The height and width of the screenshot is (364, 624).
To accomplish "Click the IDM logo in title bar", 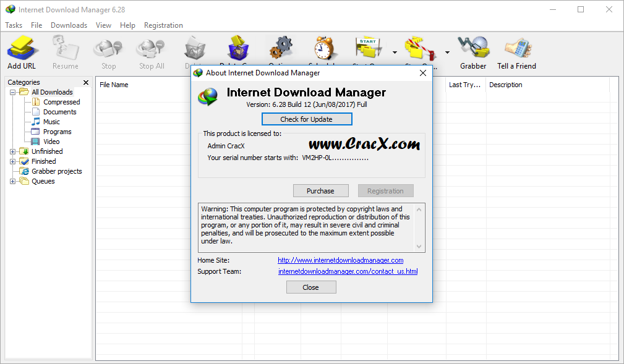I will [x=11, y=9].
